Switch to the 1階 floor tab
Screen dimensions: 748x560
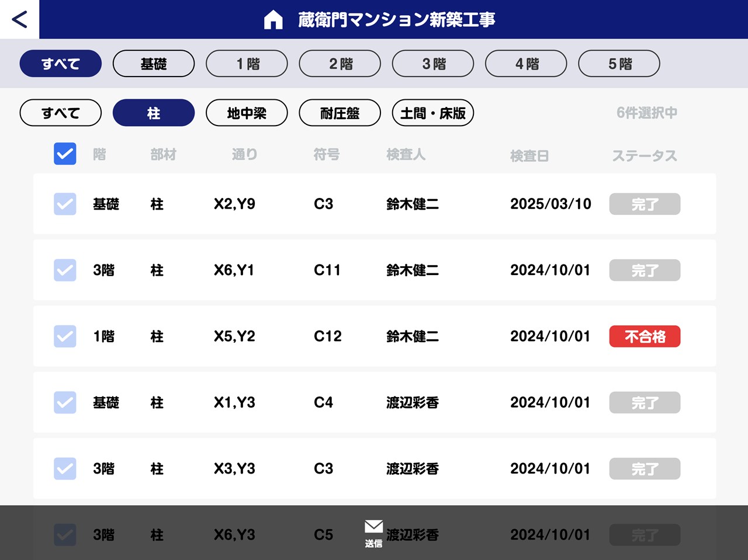(x=247, y=64)
